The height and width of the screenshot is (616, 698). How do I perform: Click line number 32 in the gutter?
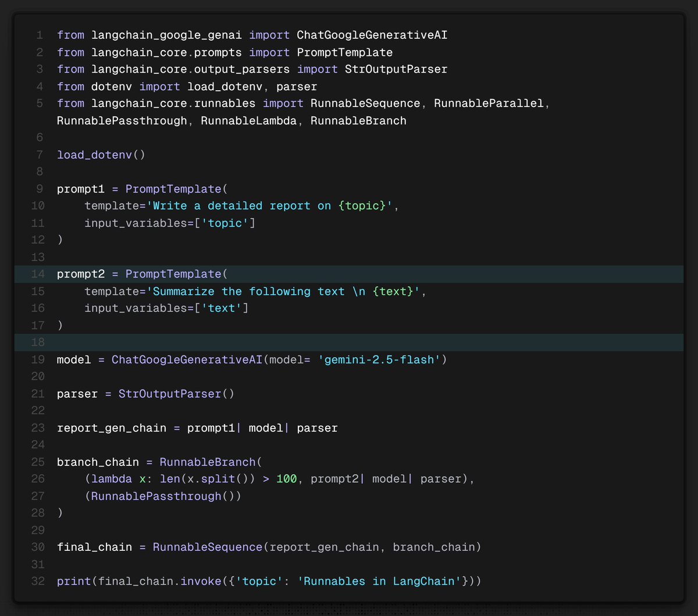[38, 582]
